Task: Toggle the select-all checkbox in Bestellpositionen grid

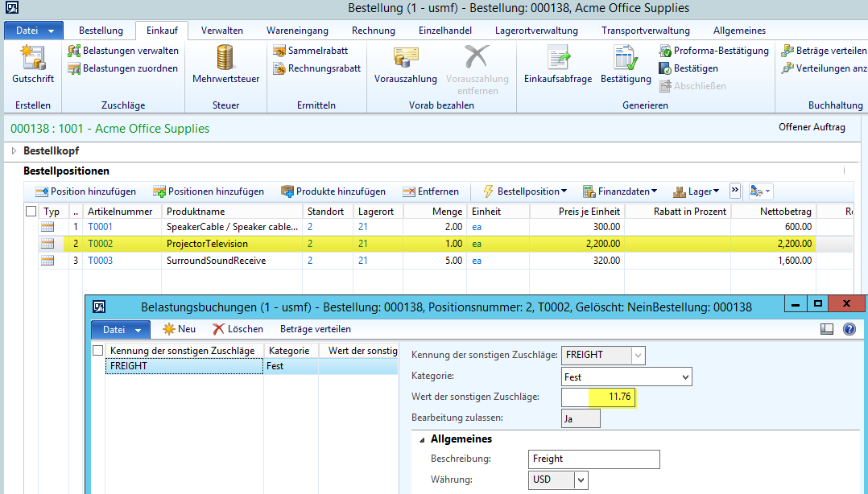Action: 31,212
